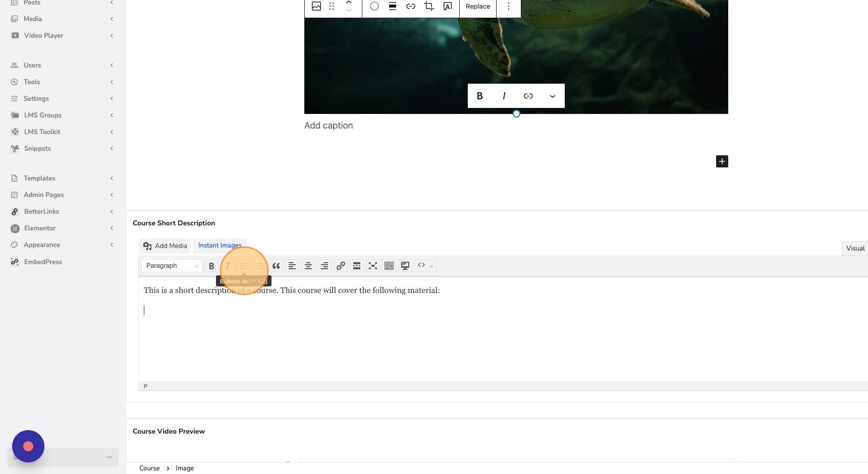
Task: Expand the Settings submenu chevron
Action: [x=112, y=98]
